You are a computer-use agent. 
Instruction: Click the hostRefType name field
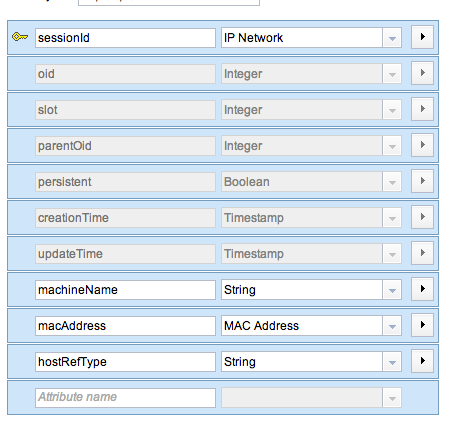[125, 362]
